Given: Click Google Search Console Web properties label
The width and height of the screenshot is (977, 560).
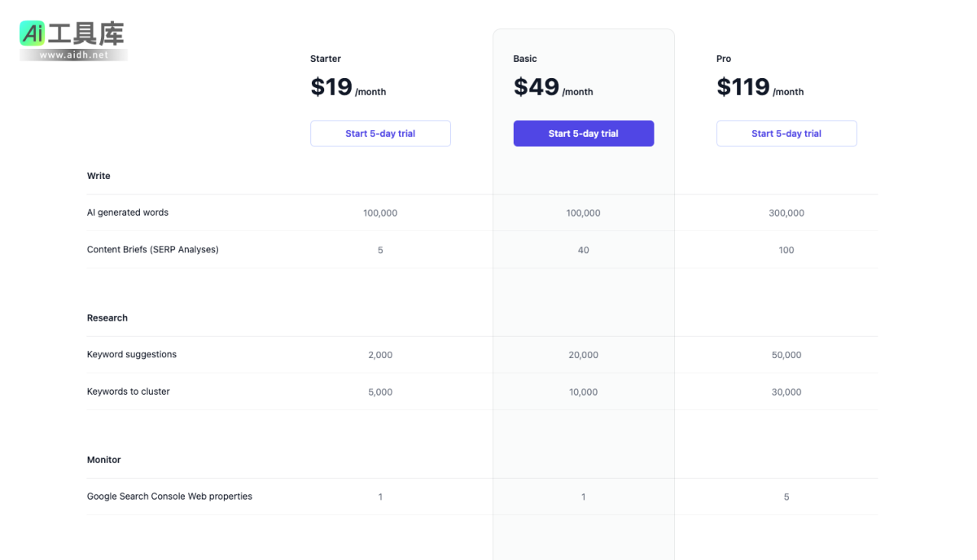Looking at the screenshot, I should [x=169, y=497].
